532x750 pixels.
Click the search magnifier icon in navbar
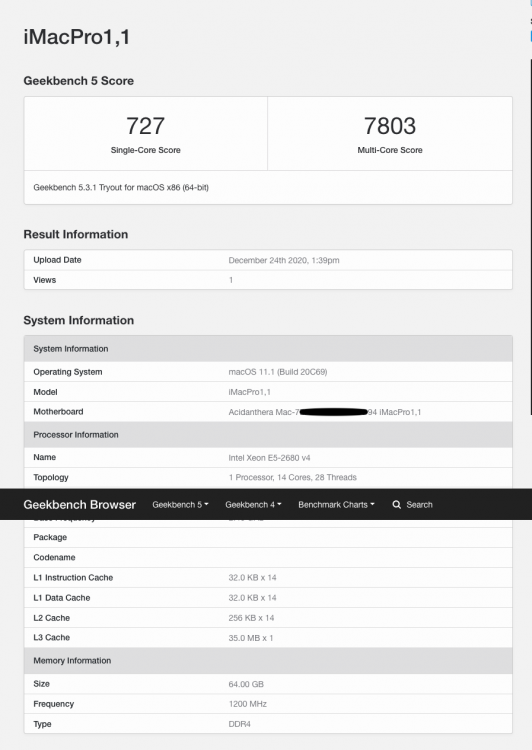coord(397,505)
